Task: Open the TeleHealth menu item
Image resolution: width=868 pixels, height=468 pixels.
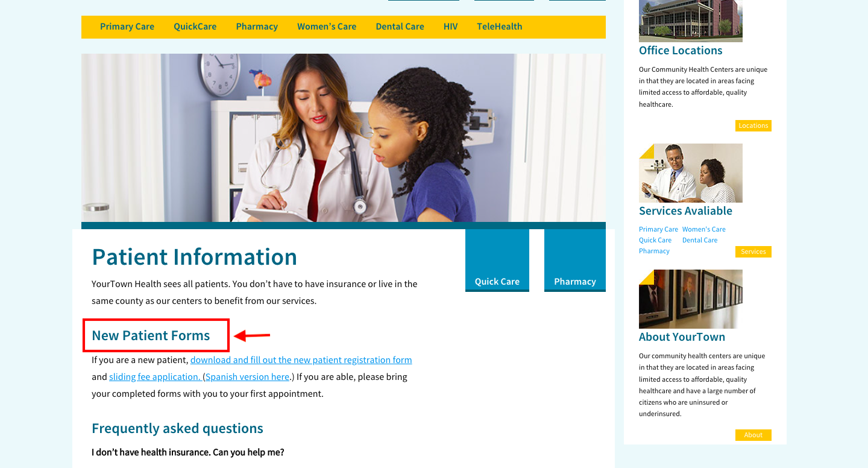Action: tap(499, 27)
